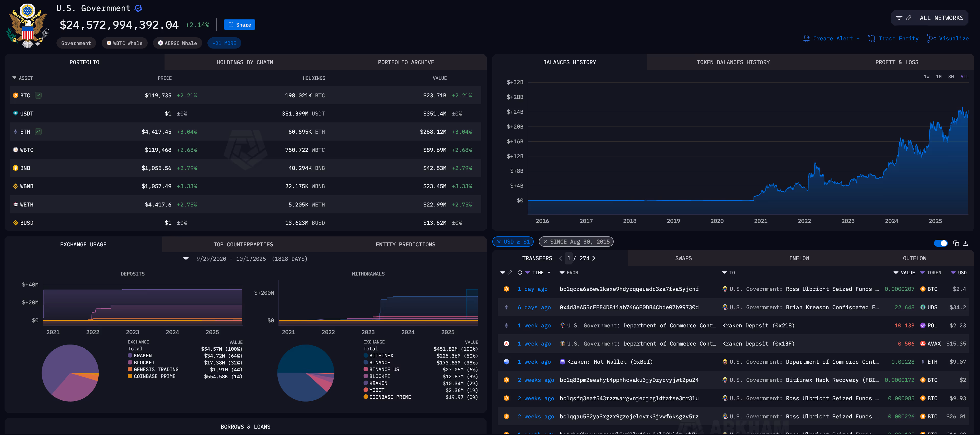This screenshot has height=435, width=980.
Task: Toggle the blue transfers filter switch
Action: 940,243
